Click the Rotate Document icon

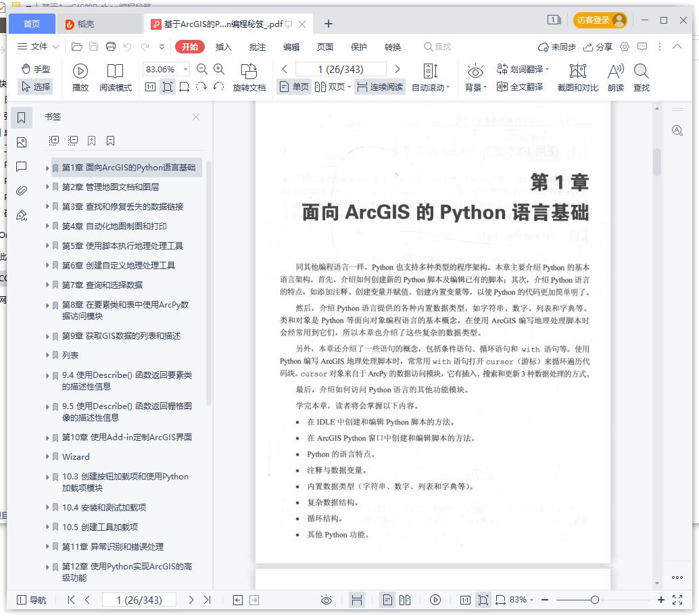point(249,78)
